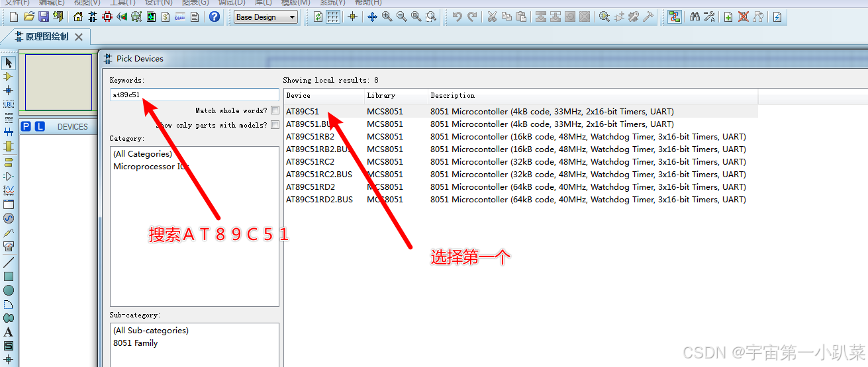Image resolution: width=868 pixels, height=367 pixels.
Task: Pick the AT89C51RC2 device row
Action: click(x=521, y=162)
